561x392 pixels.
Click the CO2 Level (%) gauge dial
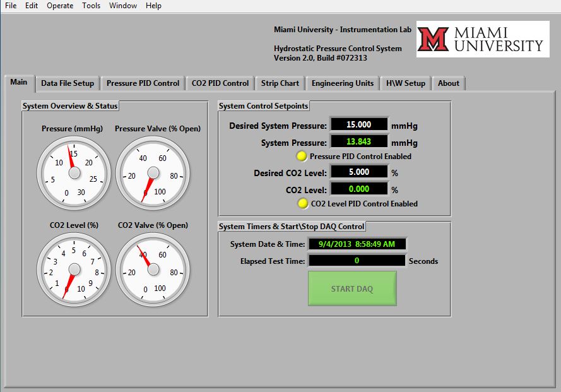coord(74,269)
